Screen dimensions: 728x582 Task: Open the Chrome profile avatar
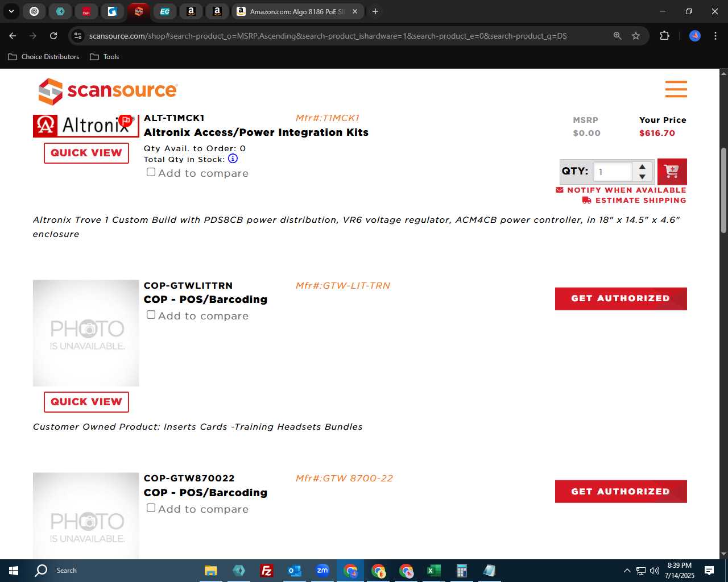pyautogui.click(x=695, y=36)
